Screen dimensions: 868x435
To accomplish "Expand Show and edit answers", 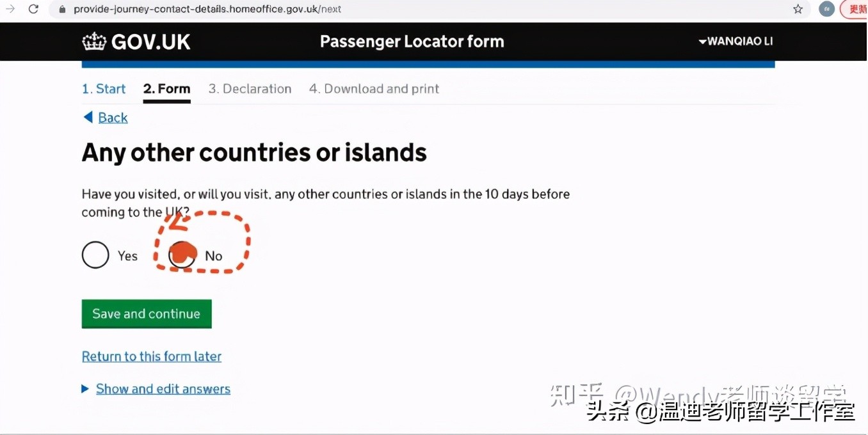I will point(163,388).
